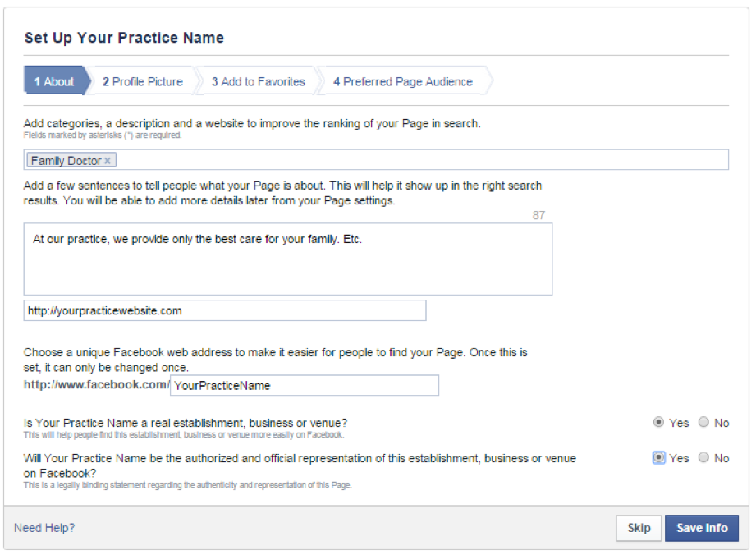The image size is (756, 555).
Task: Click the Set Up Your Practice Name heading
Action: click(125, 38)
